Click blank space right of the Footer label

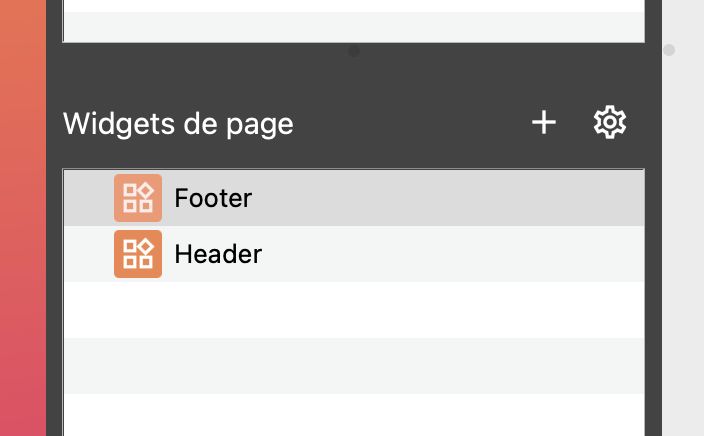[450, 198]
